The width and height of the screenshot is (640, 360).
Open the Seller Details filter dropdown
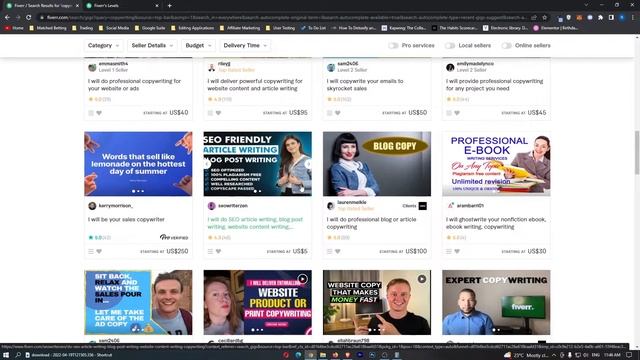pos(152,45)
